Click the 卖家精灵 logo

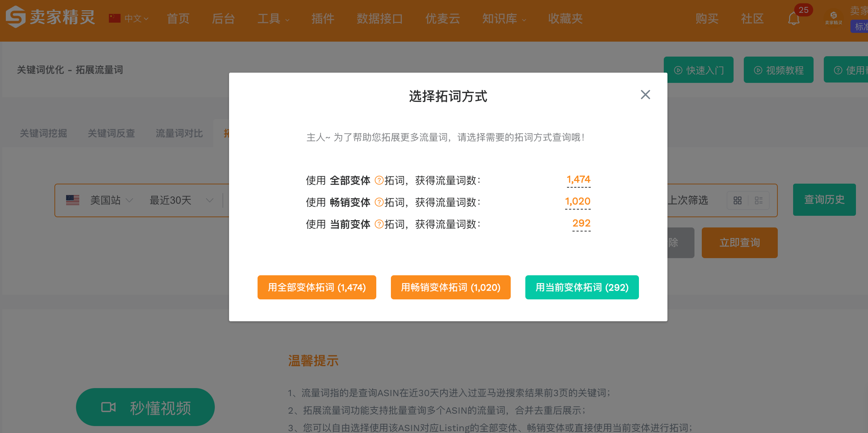50,17
